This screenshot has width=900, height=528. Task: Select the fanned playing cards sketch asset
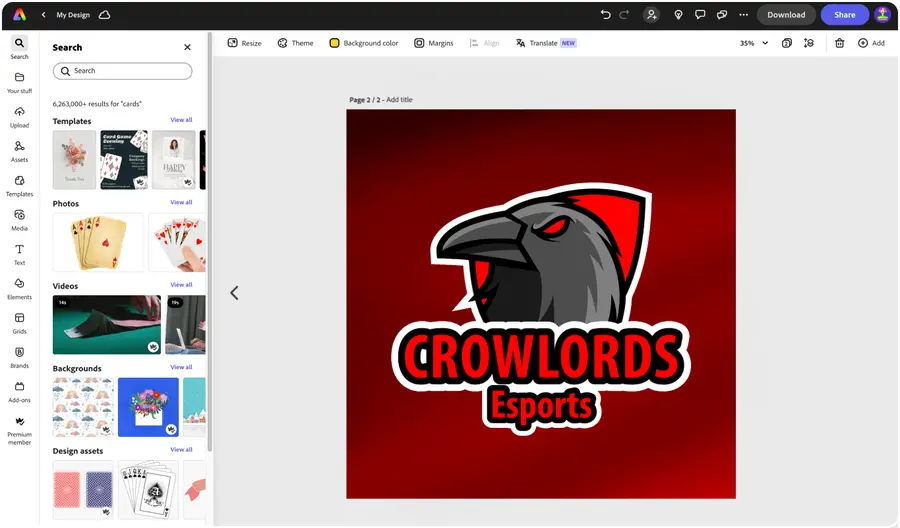tap(148, 490)
